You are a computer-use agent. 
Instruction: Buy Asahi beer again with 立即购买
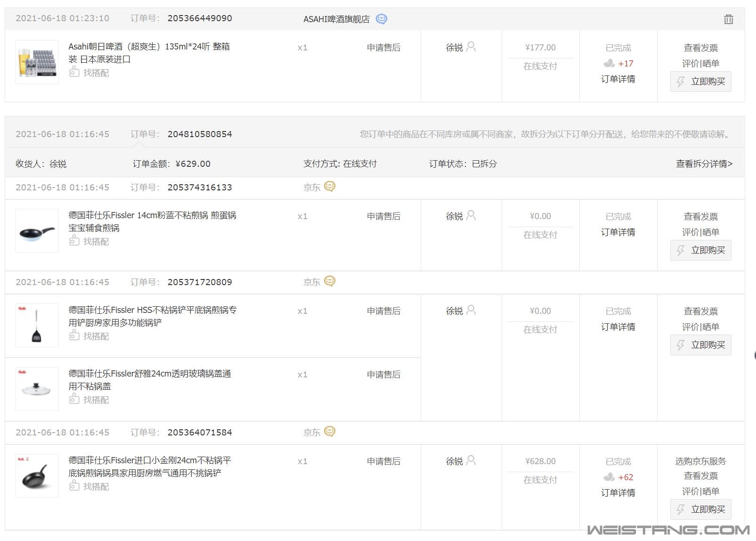(701, 82)
